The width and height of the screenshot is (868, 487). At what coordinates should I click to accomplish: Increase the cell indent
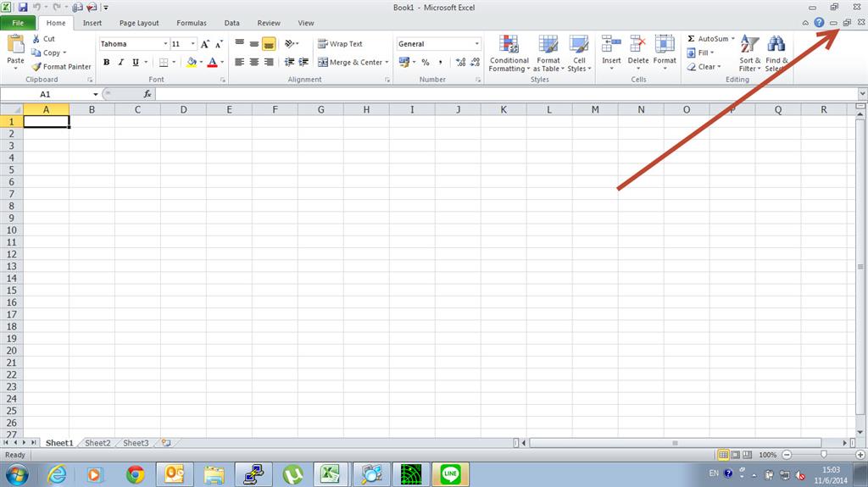[303, 62]
